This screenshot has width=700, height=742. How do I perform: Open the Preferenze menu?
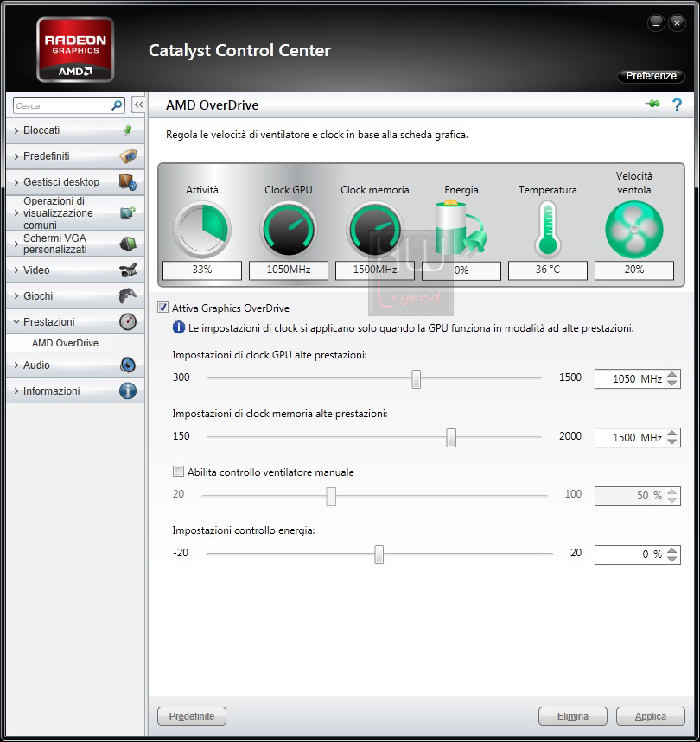pyautogui.click(x=652, y=76)
